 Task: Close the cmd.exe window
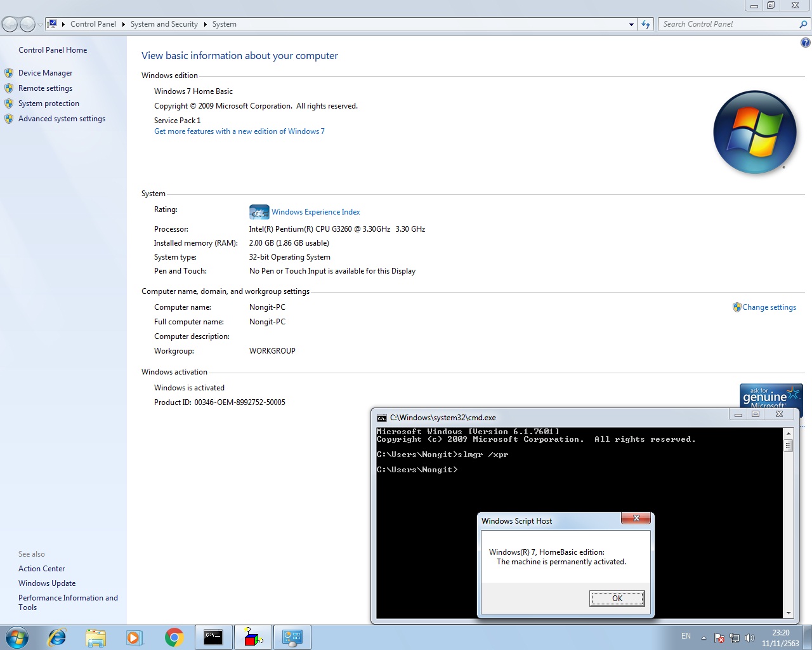click(x=779, y=415)
